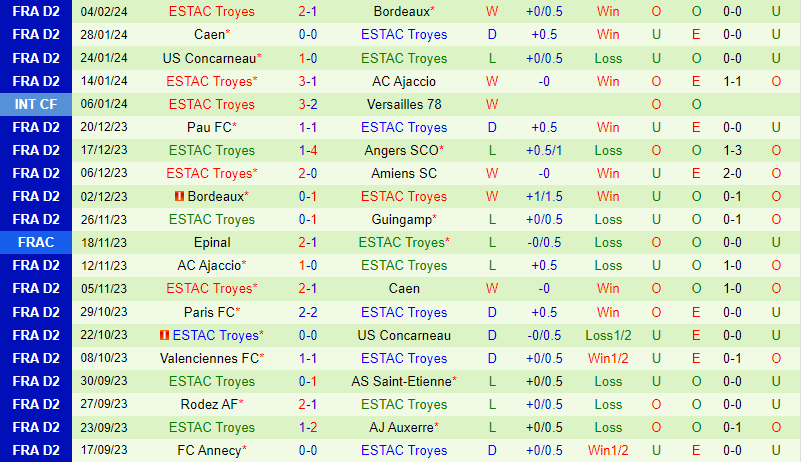
Task: Open the Amiens SC team page
Action: pyautogui.click(x=404, y=173)
